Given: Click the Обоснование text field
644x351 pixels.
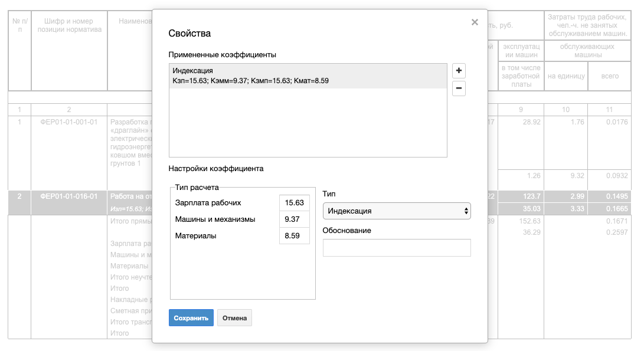Looking at the screenshot, I should tap(397, 248).
